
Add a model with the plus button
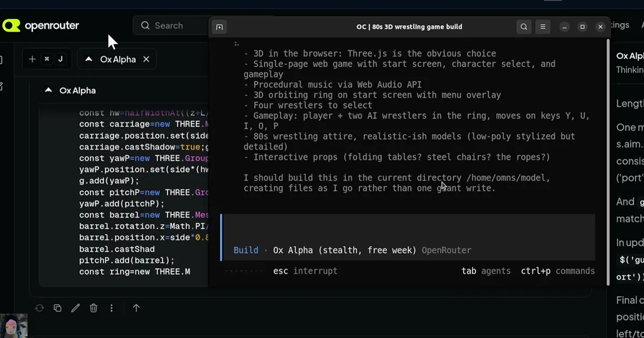[x=32, y=59]
